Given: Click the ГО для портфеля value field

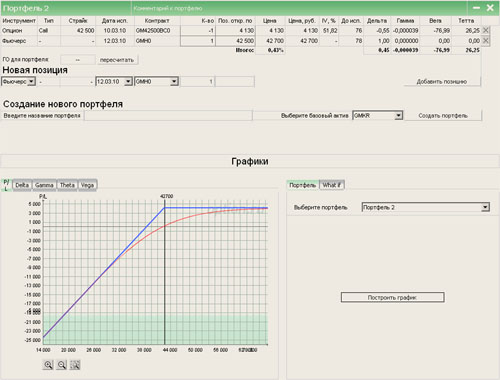Looking at the screenshot, I should [78, 60].
